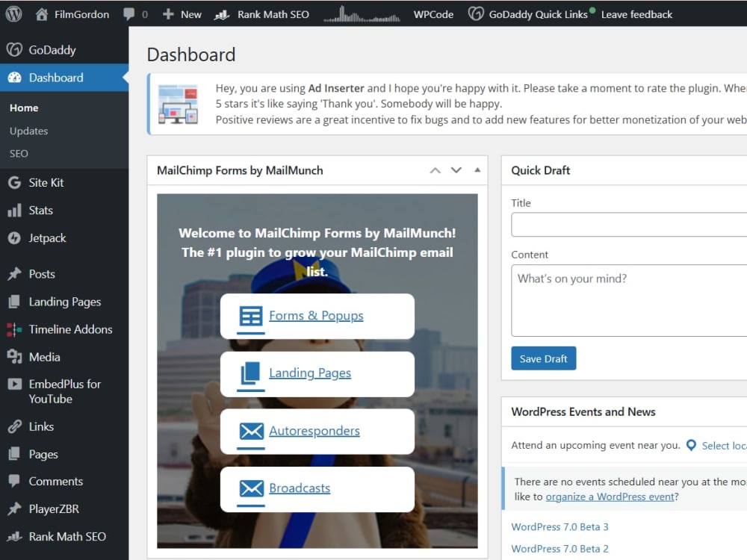747x560 pixels.
Task: Click the GoDaddy sidebar icon
Action: [14, 49]
